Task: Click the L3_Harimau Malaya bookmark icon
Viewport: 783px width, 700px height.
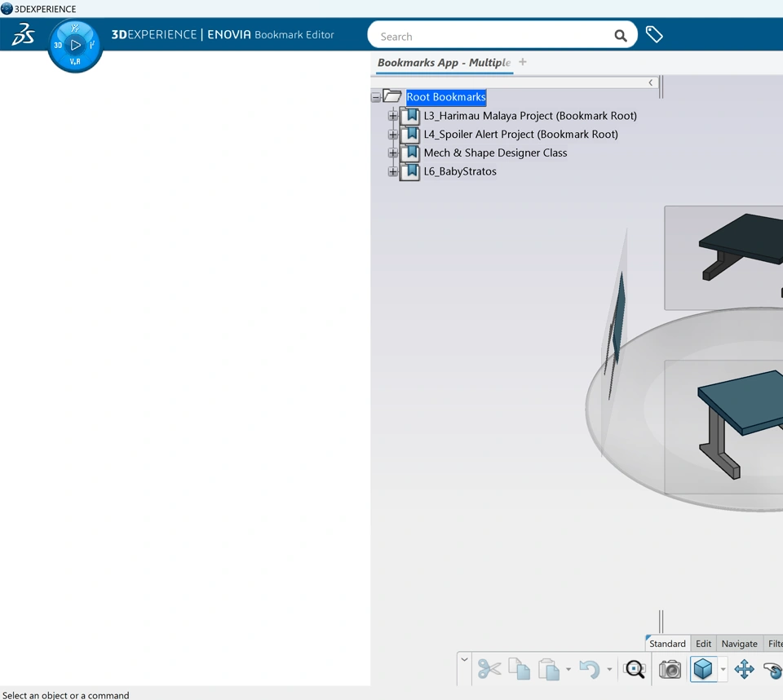Action: [410, 115]
